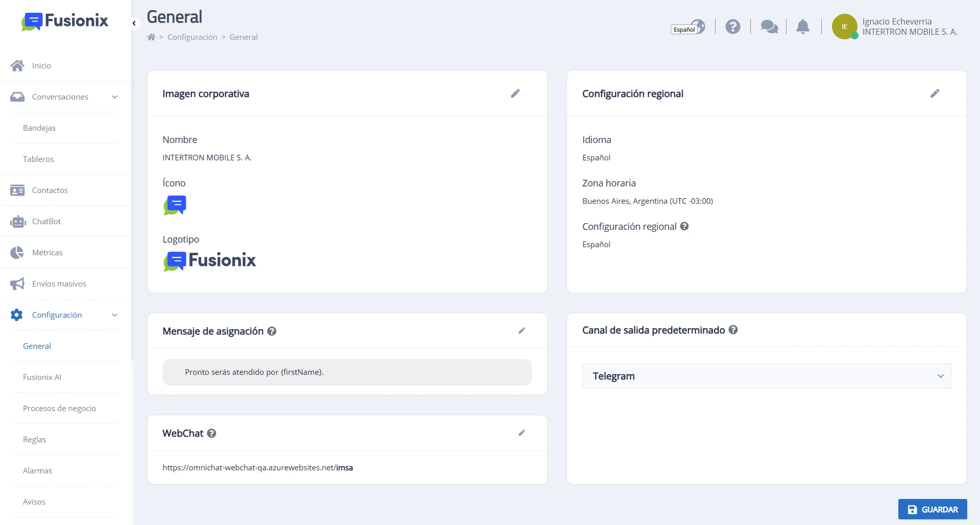
Task: Click Ignacio Echeverria user name
Action: point(897,21)
